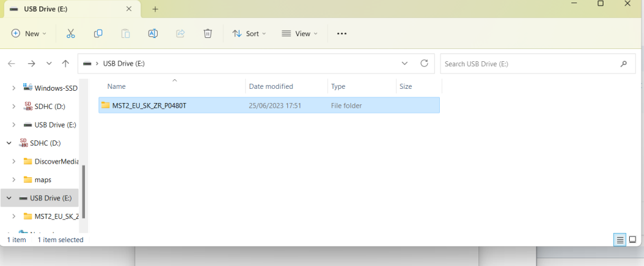Switch to large thumbnails view icon
The image size is (644, 266).
(632, 240)
